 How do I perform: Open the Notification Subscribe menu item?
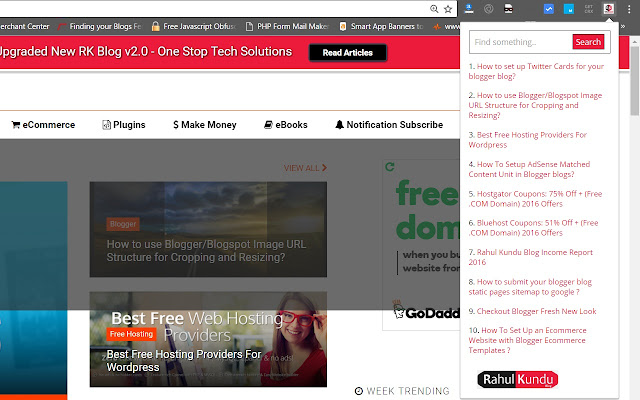[389, 125]
